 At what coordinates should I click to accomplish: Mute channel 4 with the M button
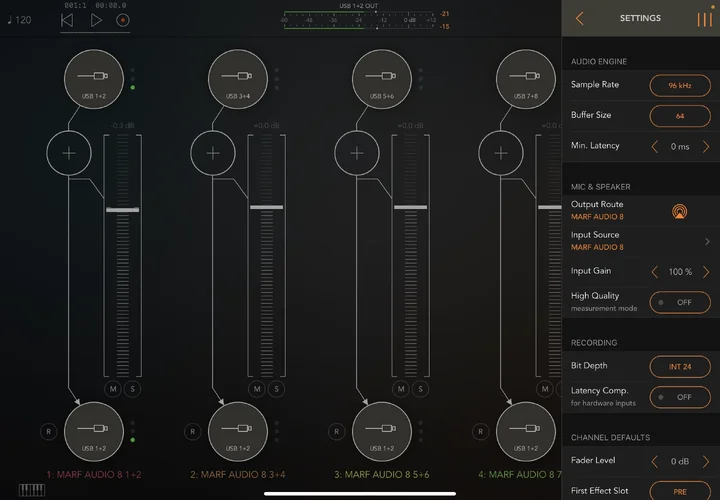click(545, 389)
